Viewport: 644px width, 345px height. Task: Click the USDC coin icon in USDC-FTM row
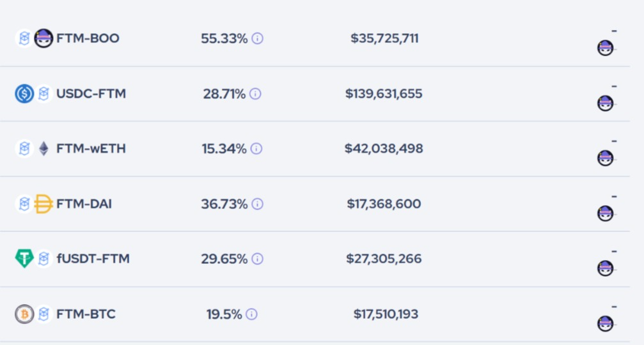[24, 93]
